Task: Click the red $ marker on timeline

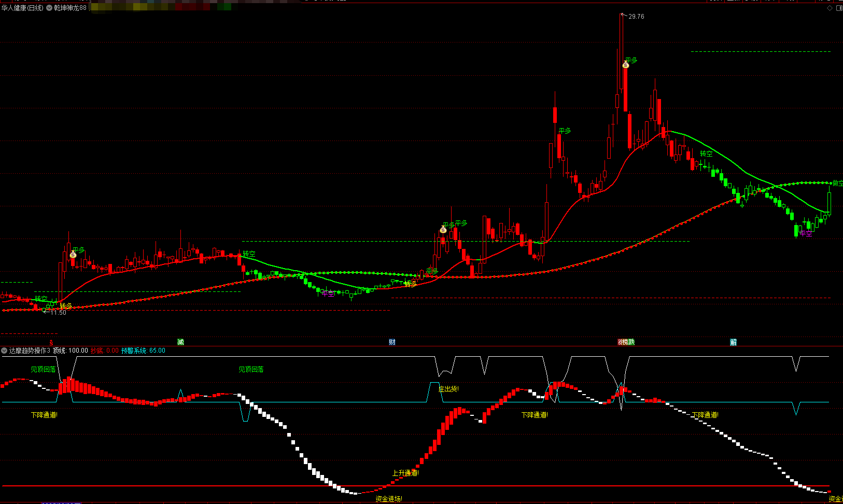Action: [51, 343]
